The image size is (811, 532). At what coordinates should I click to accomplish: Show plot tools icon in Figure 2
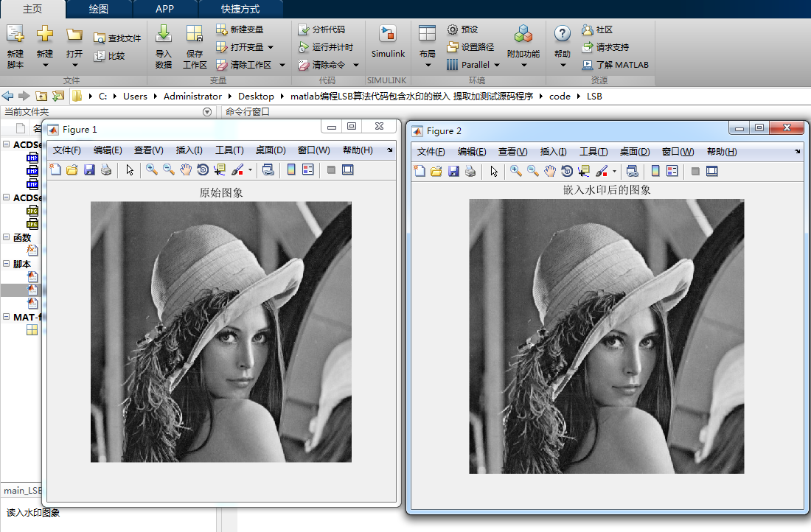click(711, 171)
